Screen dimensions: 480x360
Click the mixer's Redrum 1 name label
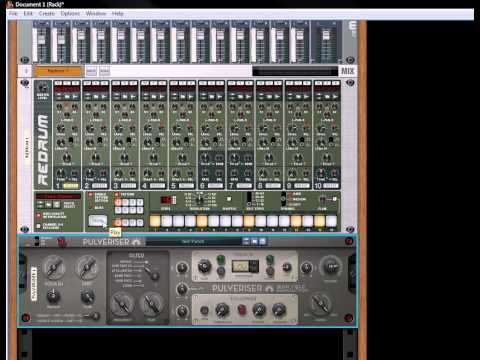(x=58, y=71)
